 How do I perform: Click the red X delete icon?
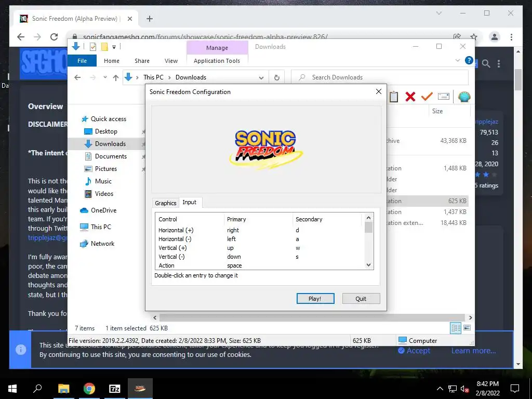point(410,97)
